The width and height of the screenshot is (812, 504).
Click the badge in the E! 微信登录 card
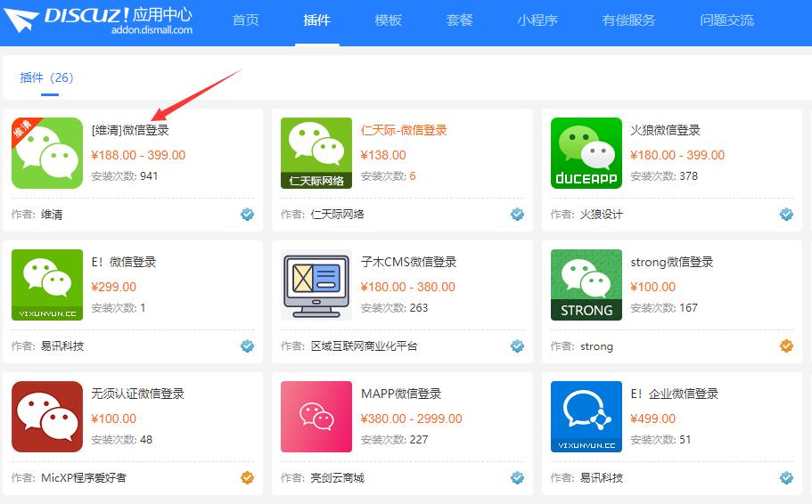coord(248,346)
